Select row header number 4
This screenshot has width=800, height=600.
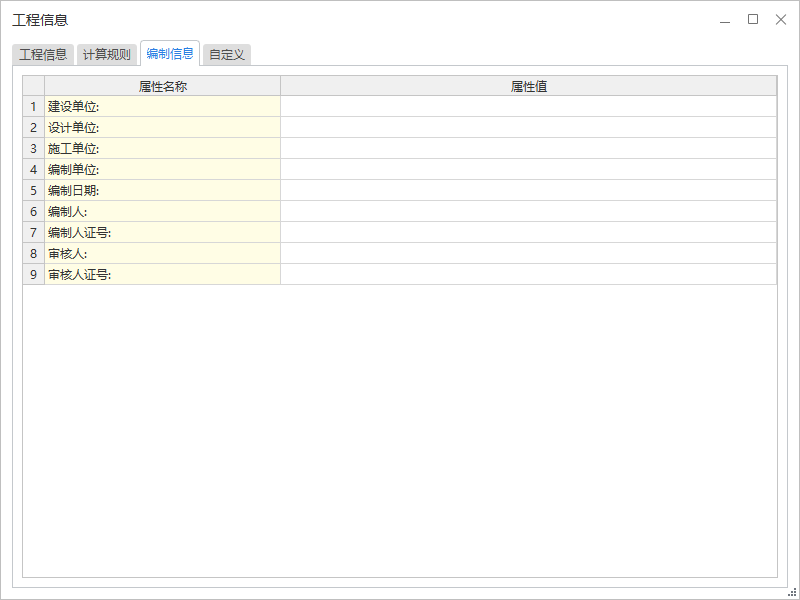point(34,169)
